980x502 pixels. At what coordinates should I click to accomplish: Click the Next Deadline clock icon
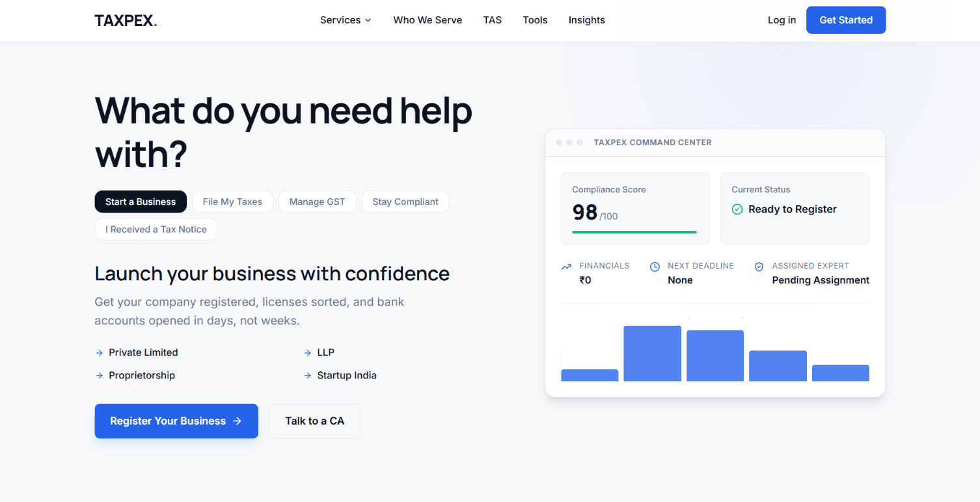655,267
